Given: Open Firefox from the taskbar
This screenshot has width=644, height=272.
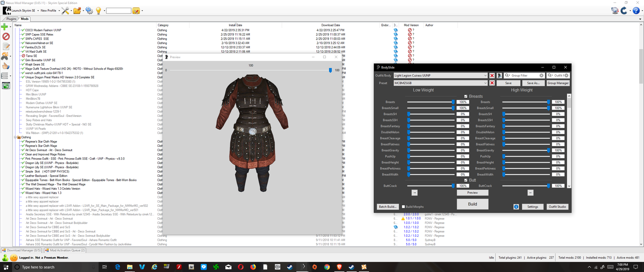Looking at the screenshot, I should (x=253, y=267).
